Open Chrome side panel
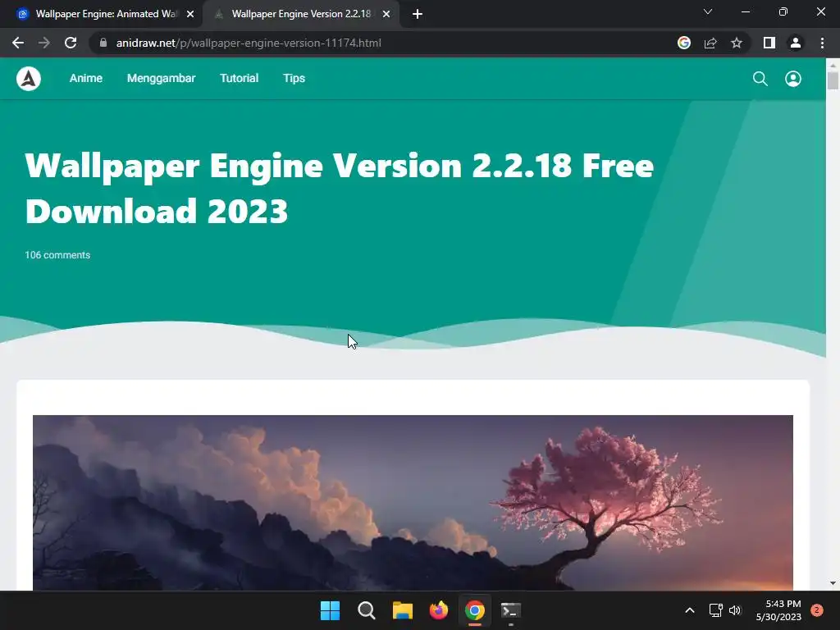 [769, 43]
